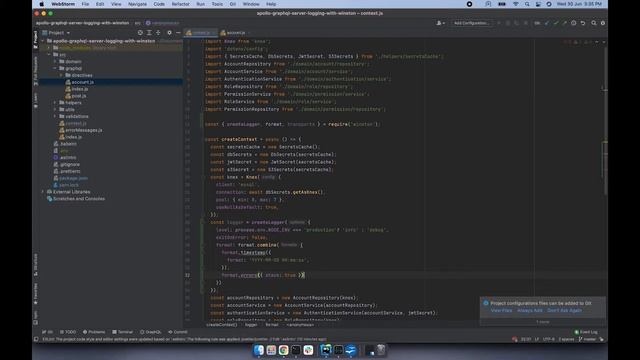Open the GraphQL tool window
This screenshot has height=360, width=640.
[151, 332]
